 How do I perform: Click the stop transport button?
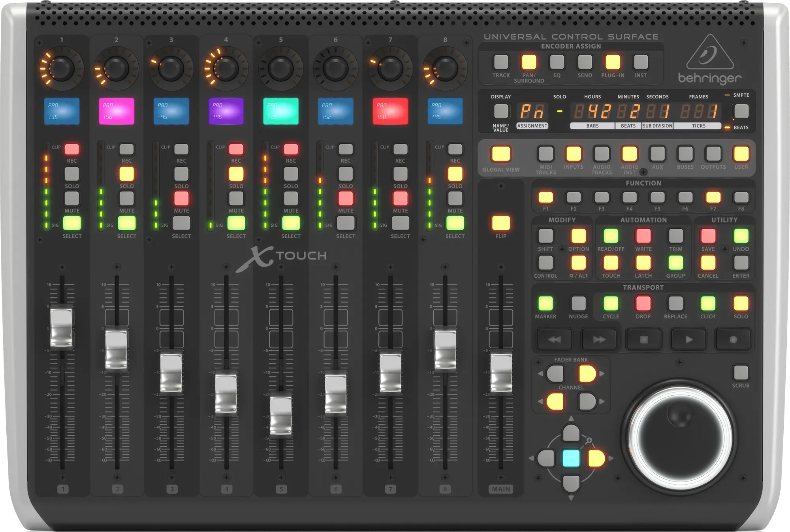[x=644, y=340]
